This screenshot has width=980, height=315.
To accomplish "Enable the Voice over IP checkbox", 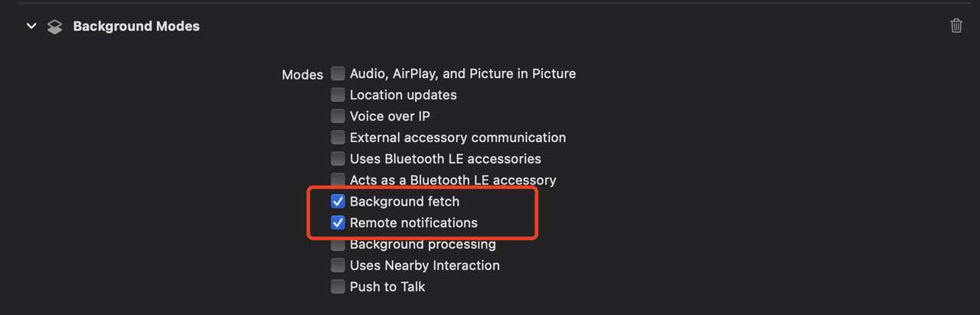I will click(x=338, y=116).
